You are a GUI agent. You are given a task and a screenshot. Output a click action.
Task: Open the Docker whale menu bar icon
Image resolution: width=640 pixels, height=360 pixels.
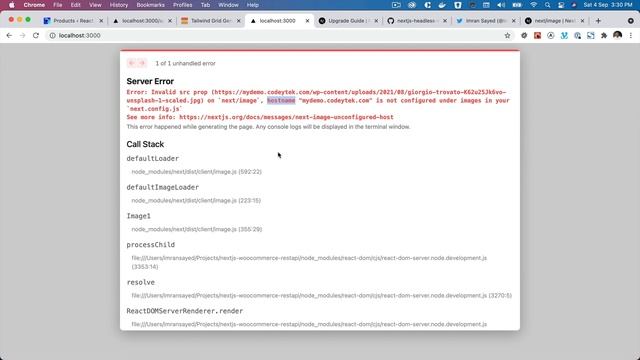pos(442,5)
